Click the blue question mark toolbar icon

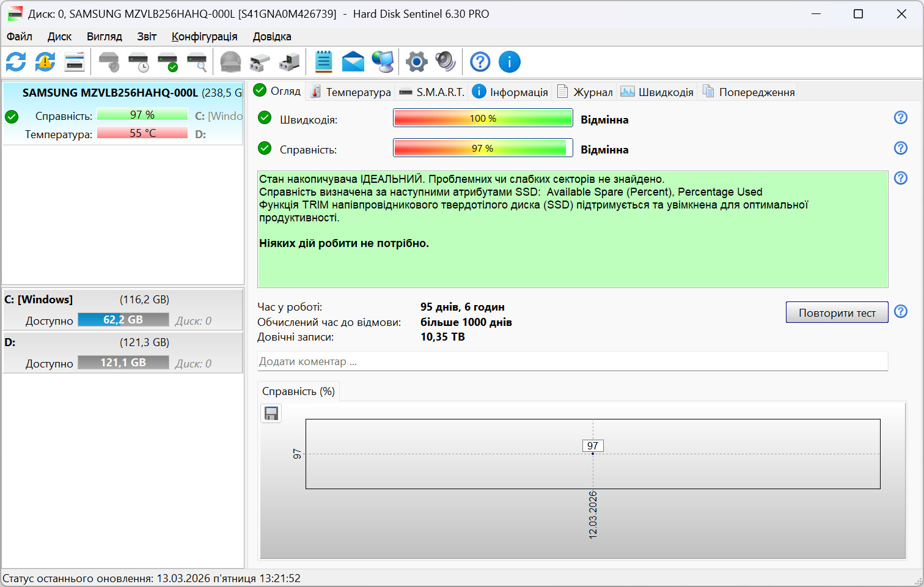tap(480, 62)
